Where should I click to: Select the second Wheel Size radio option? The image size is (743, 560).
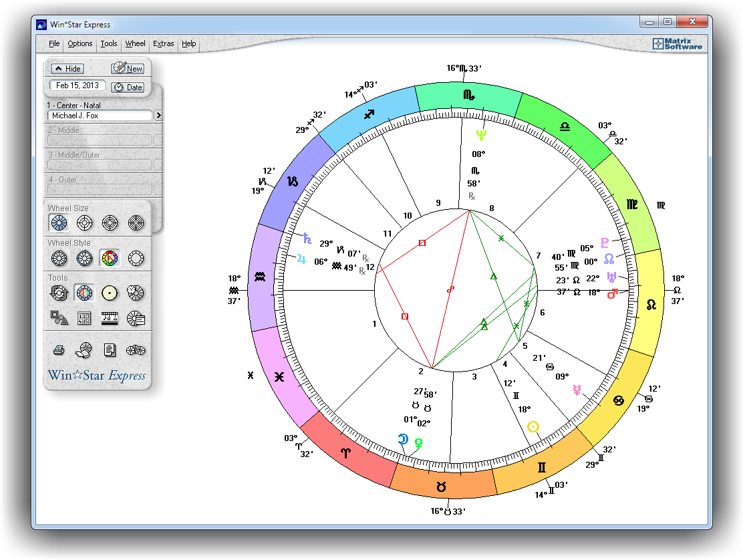[x=84, y=223]
